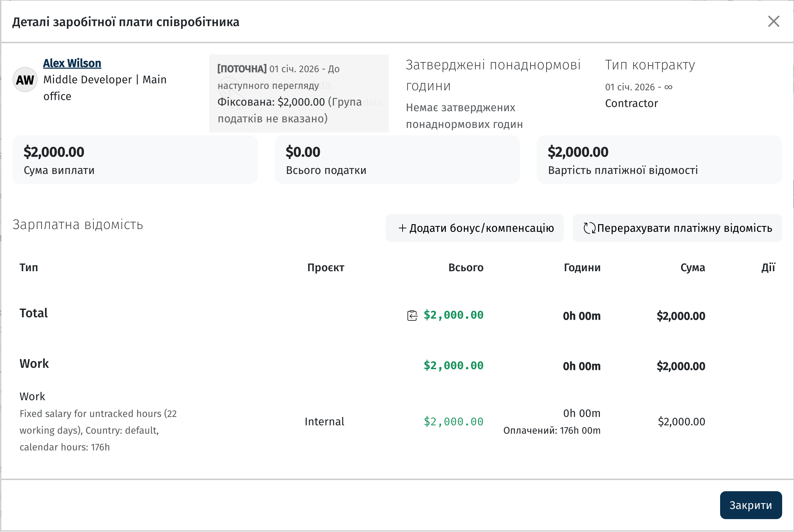This screenshot has height=532, width=794.
Task: Click the Затверджені понаднормові години heading
Action: (x=493, y=75)
